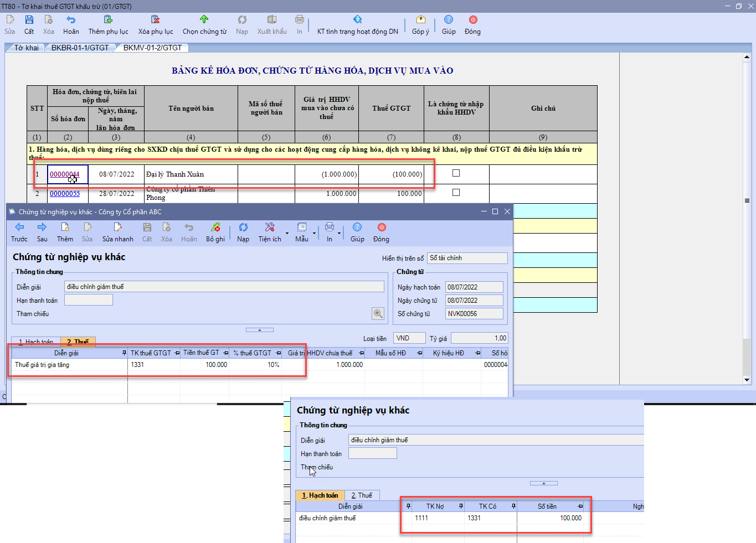
Task: Click Ngày hạch toán date field
Action: pyautogui.click(x=474, y=287)
